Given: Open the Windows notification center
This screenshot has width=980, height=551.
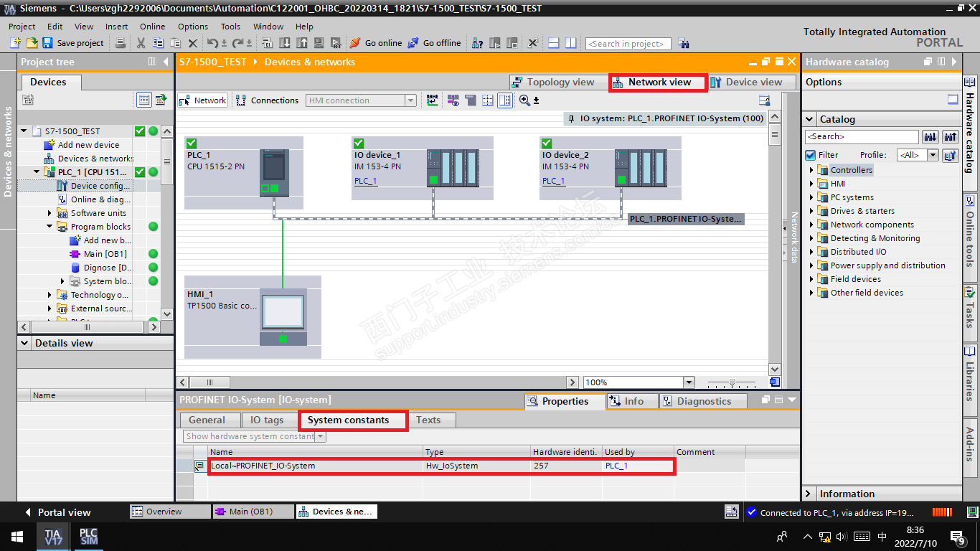Looking at the screenshot, I should pyautogui.click(x=957, y=537).
